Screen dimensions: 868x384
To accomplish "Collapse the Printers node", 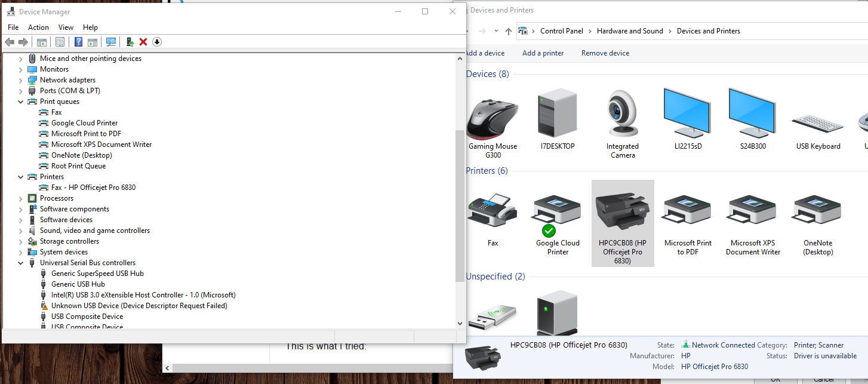I will 21,177.
